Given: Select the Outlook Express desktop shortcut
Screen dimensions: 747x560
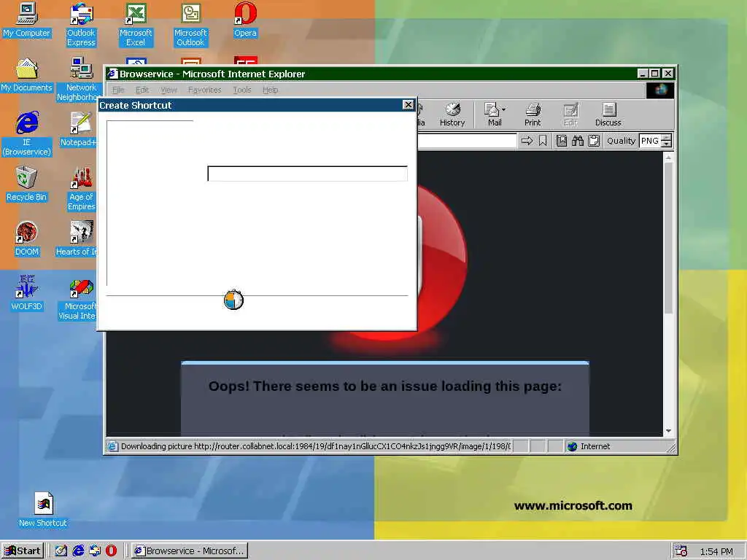Looking at the screenshot, I should (x=81, y=24).
